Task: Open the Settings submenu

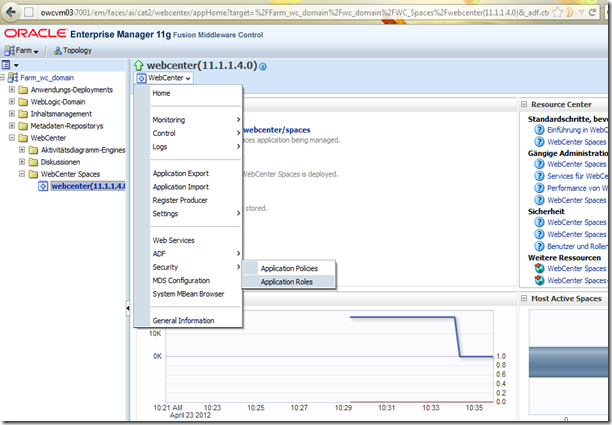Action: pos(196,213)
